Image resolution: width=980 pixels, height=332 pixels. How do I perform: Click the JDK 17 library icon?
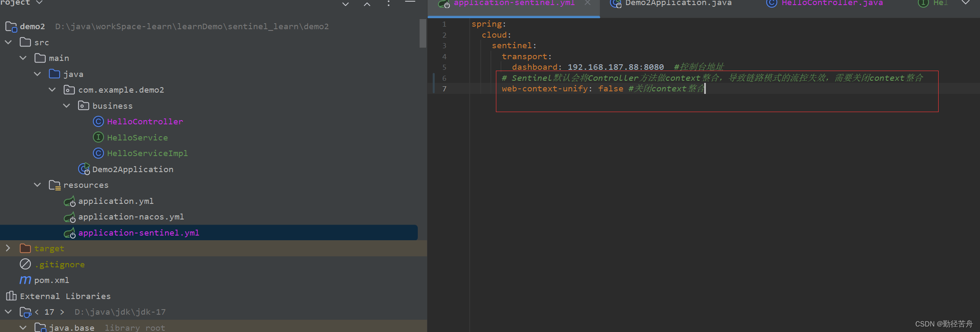25,312
